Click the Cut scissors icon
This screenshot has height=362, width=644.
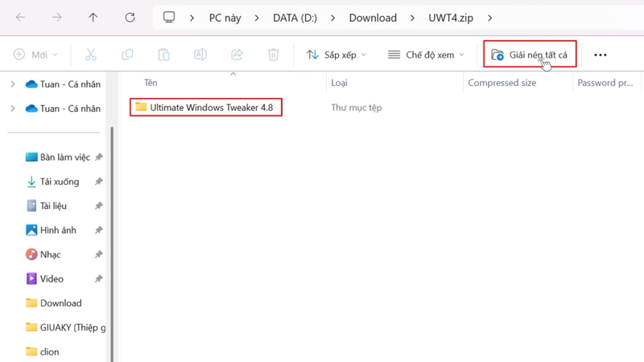tap(91, 55)
